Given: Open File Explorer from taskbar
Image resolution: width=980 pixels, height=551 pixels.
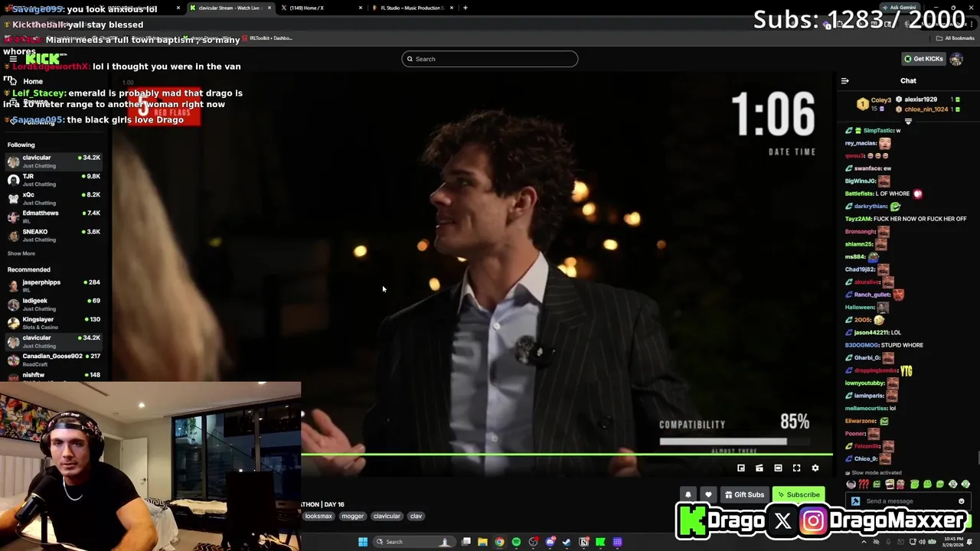Looking at the screenshot, I should 482,542.
